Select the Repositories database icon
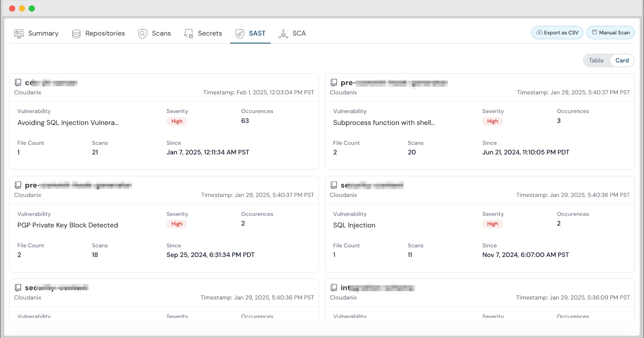Viewport: 644px width, 338px height. [76, 33]
